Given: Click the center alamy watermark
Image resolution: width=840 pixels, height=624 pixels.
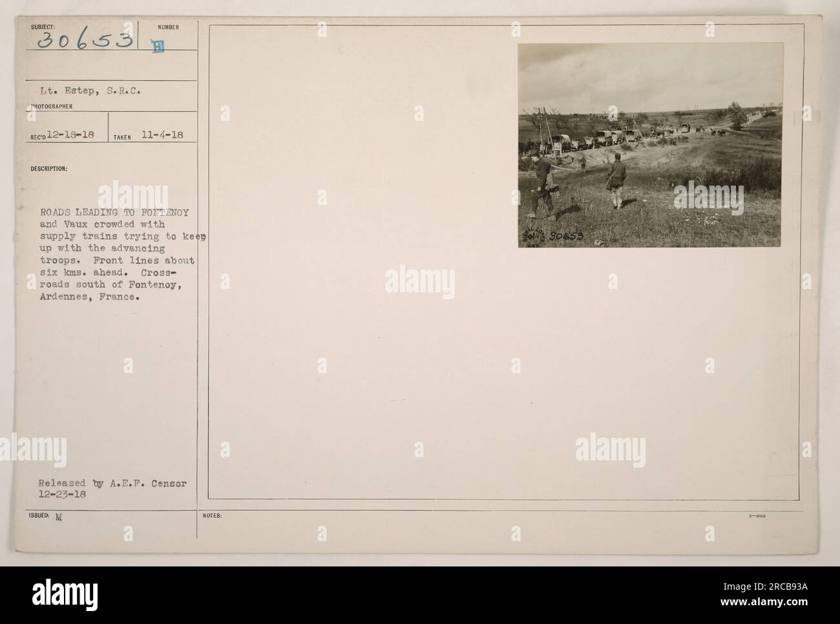Looking at the screenshot, I should click(x=420, y=282).
